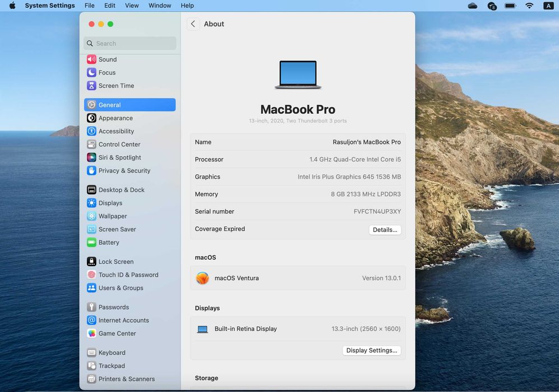
Task: Open Keyboard icon in sidebar
Action: pos(91,353)
